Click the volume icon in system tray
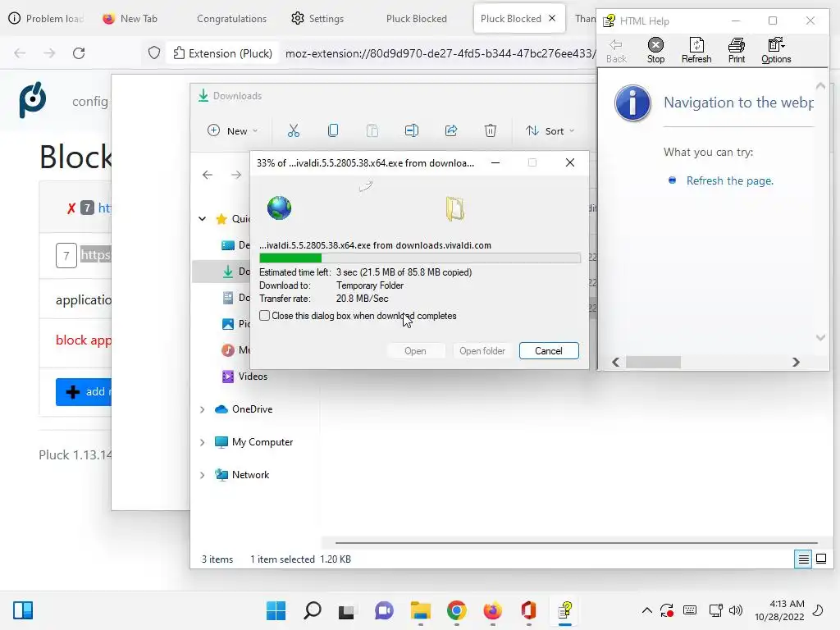The height and width of the screenshot is (630, 840). point(736,610)
